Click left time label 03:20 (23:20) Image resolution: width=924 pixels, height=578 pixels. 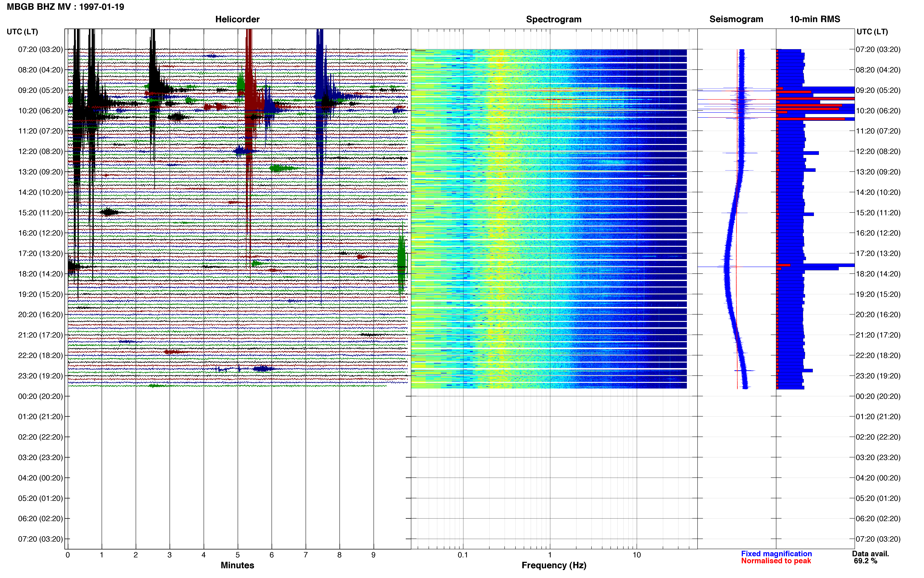point(41,457)
